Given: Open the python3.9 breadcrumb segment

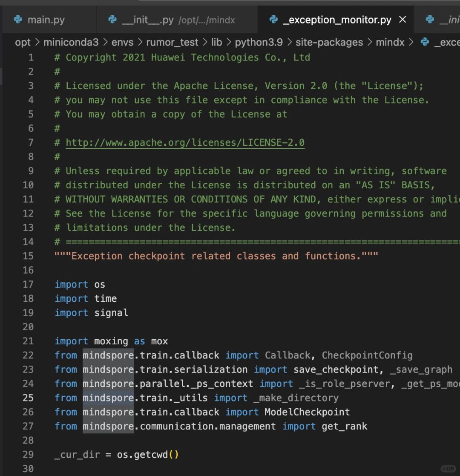Looking at the screenshot, I should click(x=259, y=42).
